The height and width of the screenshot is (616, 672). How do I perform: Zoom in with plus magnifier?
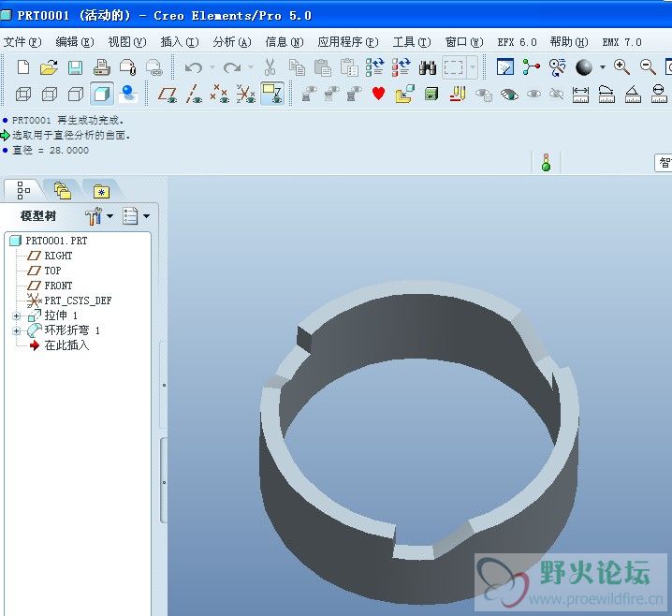coord(621,66)
